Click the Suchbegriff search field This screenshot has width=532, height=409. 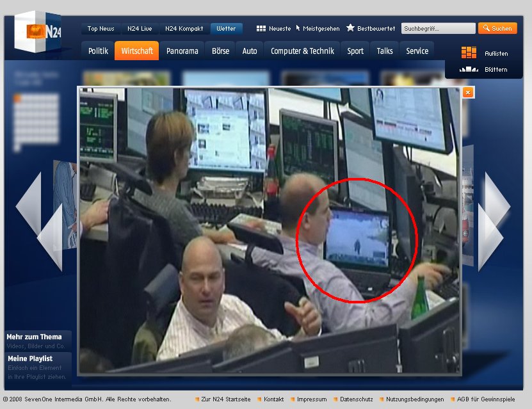pos(438,29)
